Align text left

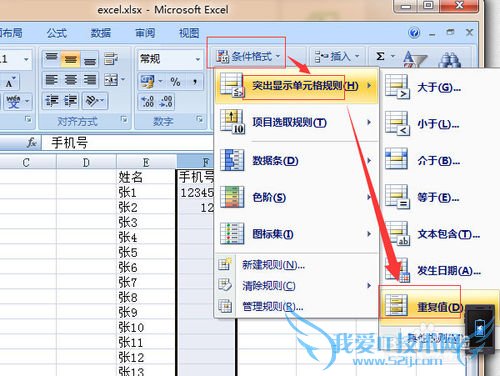(x=52, y=80)
